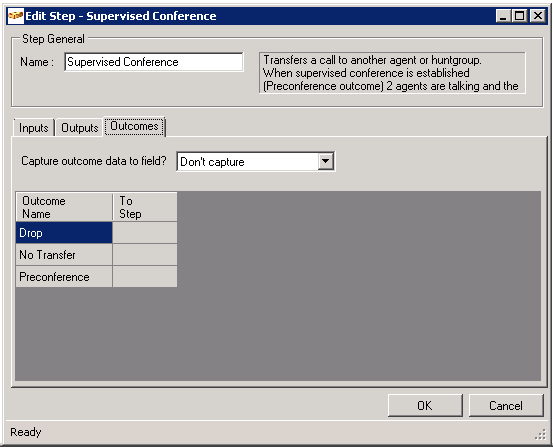Image resolution: width=553 pixels, height=447 pixels.
Task: Confirm with the OK button
Action: pyautogui.click(x=425, y=405)
